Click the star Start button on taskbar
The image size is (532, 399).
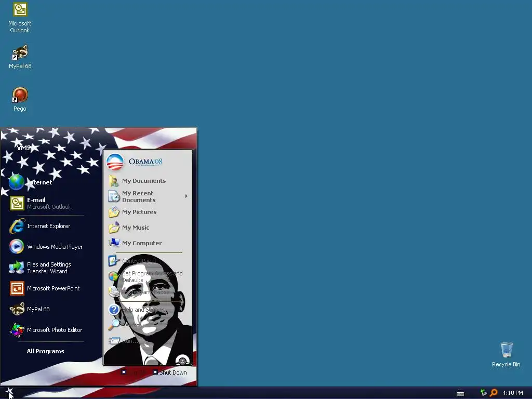(x=9, y=393)
